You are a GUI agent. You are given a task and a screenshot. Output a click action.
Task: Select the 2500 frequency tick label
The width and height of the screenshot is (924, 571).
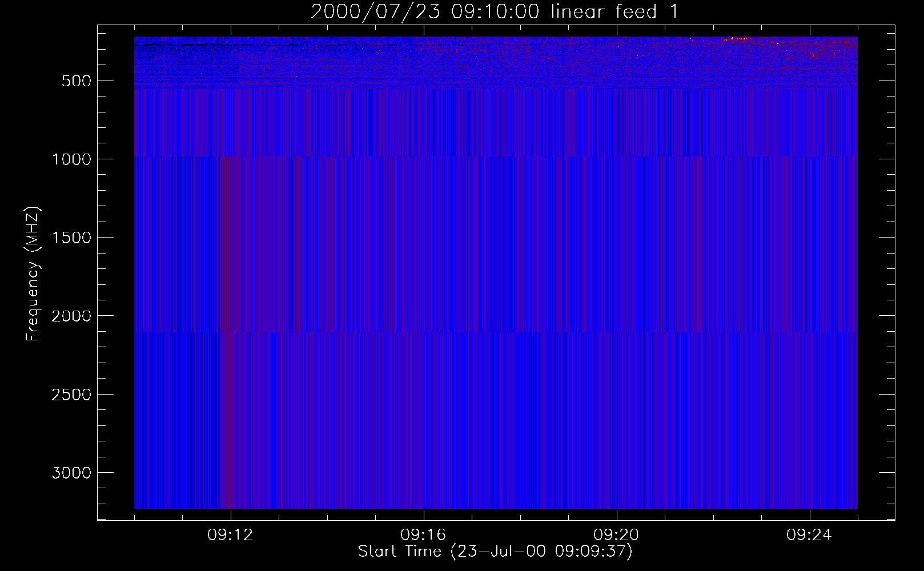pyautogui.click(x=71, y=395)
